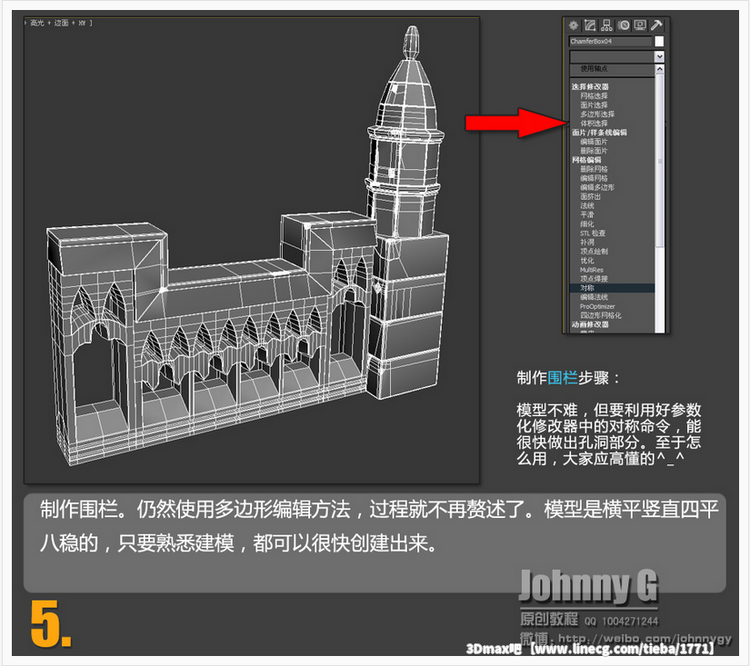The image size is (750, 666).
Task: Select 多边形选择 from the modifier list
Action: pyautogui.click(x=598, y=114)
